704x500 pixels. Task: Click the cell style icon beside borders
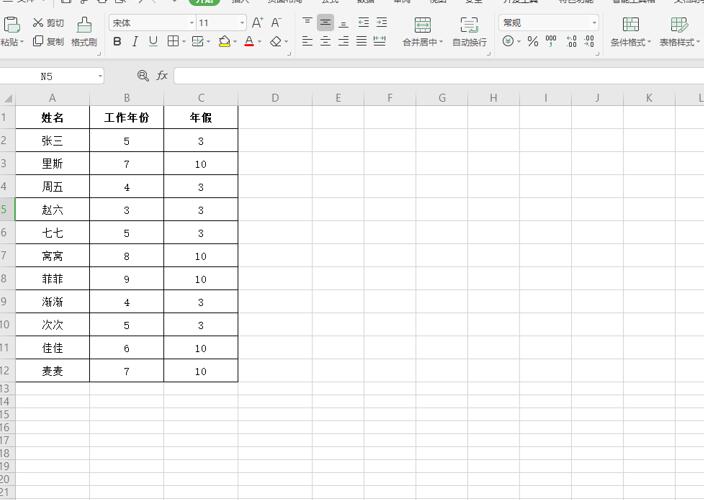point(197,41)
